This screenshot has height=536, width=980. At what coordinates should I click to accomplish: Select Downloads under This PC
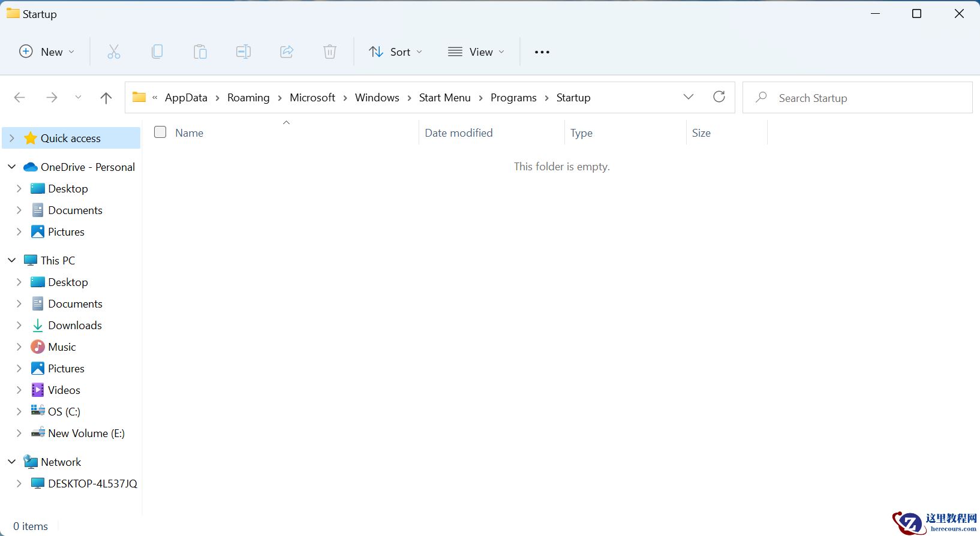click(75, 326)
